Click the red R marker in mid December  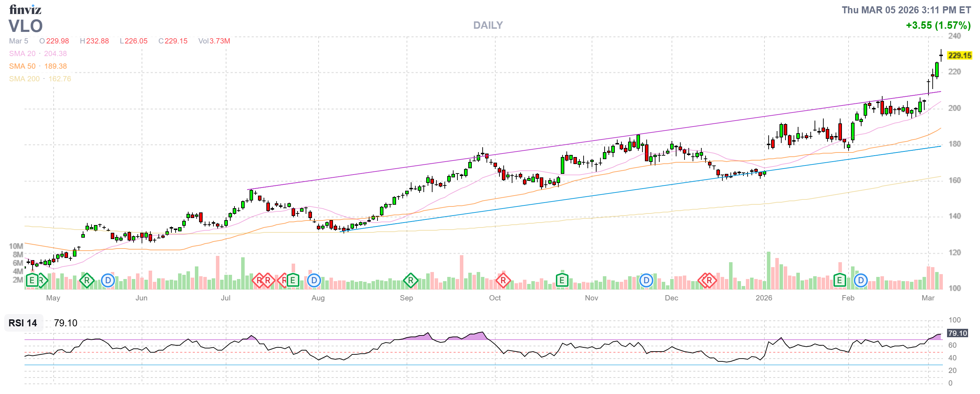(709, 281)
